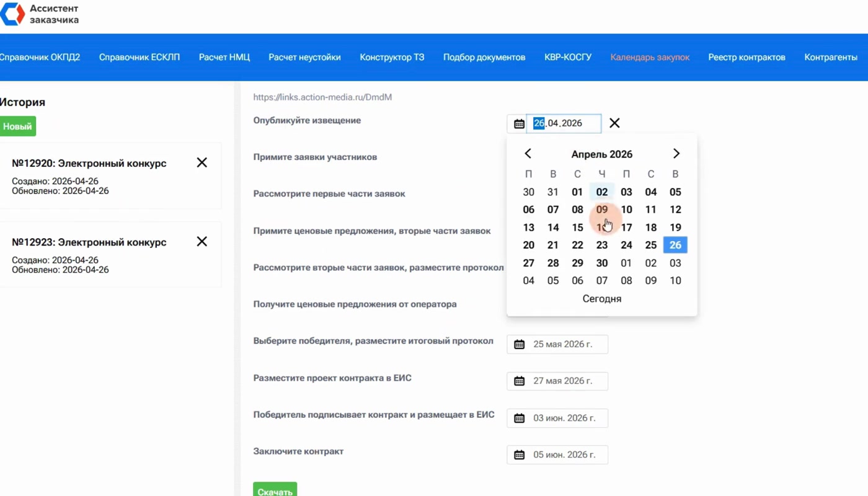
Task: Click Разместите проект контракта в ЕИС label
Action: 332,378
